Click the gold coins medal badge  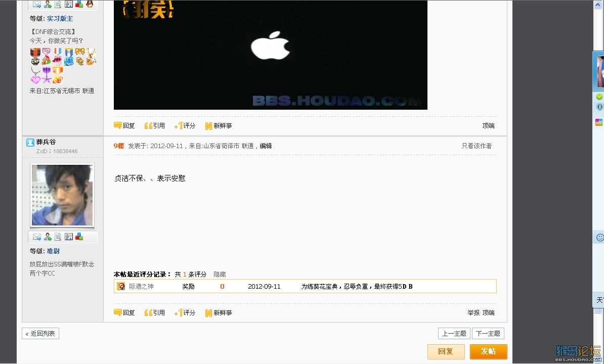[x=80, y=57]
